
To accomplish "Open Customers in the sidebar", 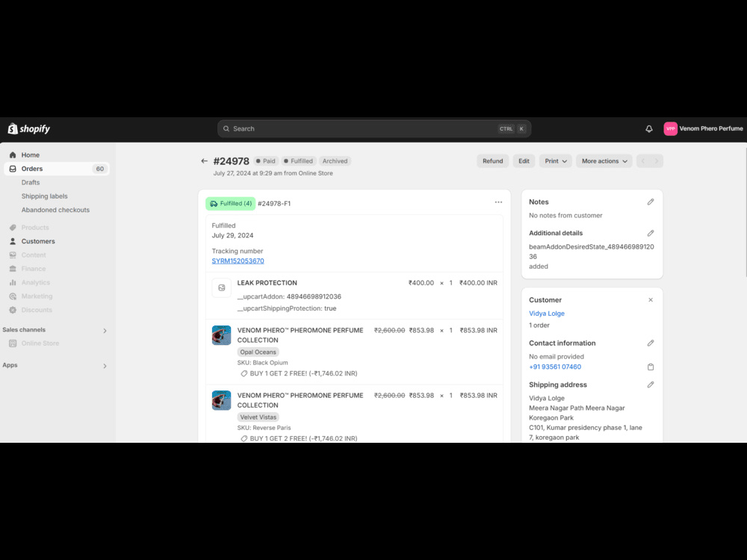I will point(38,241).
